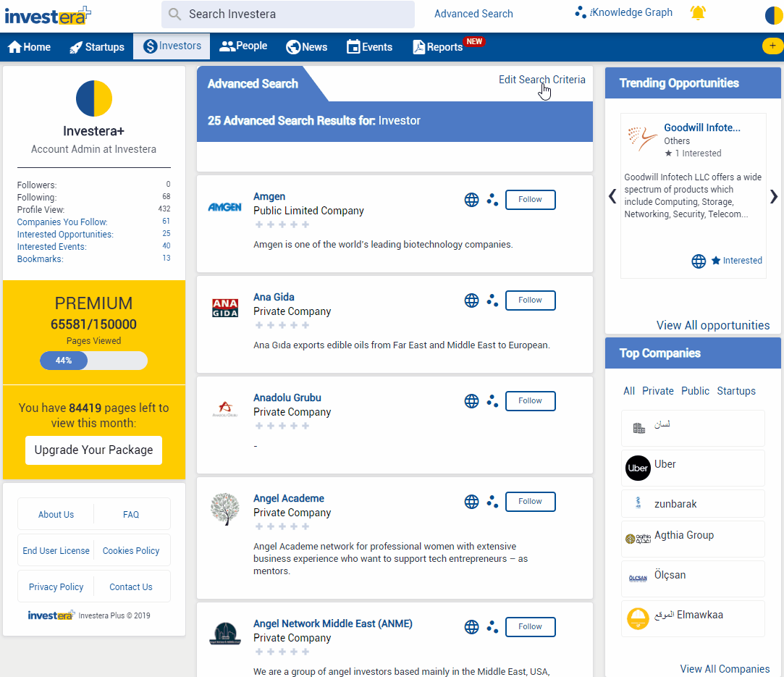Click the Elmawkaa logo icon
Viewport: 784px width, 677px height.
(x=638, y=618)
